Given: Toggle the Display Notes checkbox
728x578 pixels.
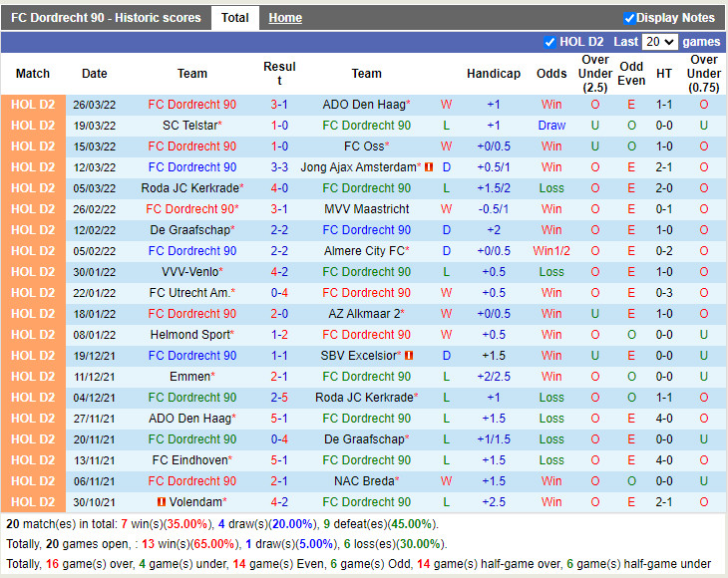Looking at the screenshot, I should click(629, 18).
